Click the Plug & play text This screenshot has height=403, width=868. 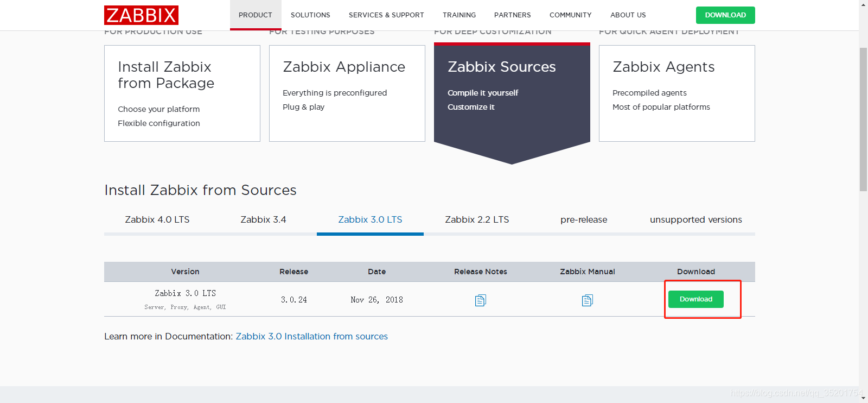click(x=303, y=107)
